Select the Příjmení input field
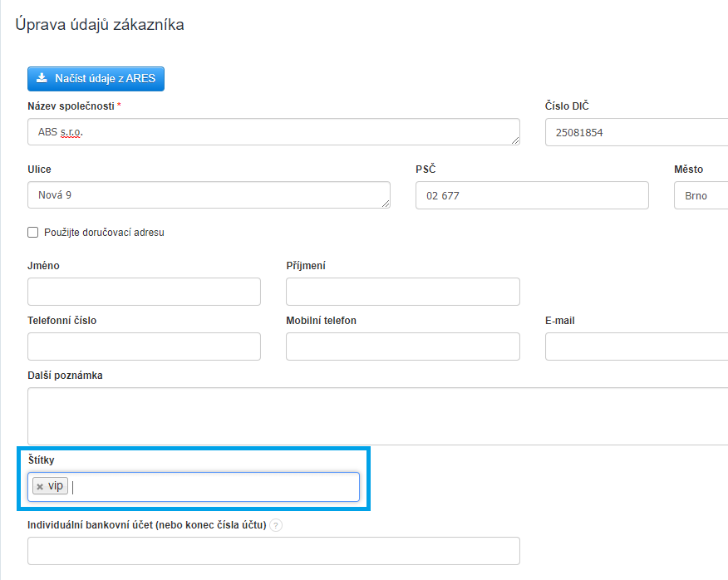 pyautogui.click(x=402, y=292)
